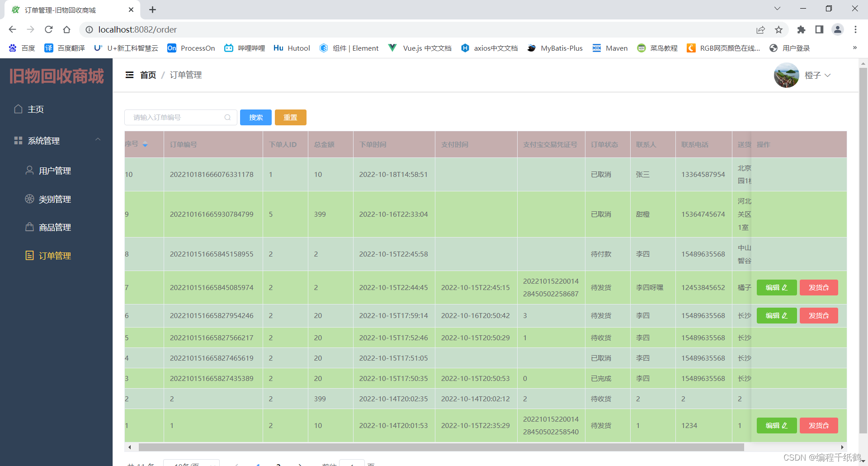This screenshot has height=466, width=868.
Task: Click 编辑 button for order row 1
Action: (x=776, y=425)
